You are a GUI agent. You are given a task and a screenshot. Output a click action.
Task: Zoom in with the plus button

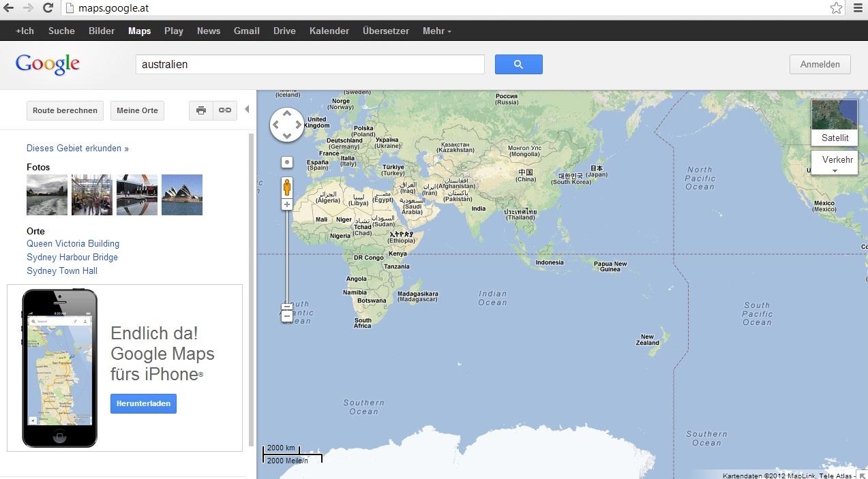[x=287, y=204]
